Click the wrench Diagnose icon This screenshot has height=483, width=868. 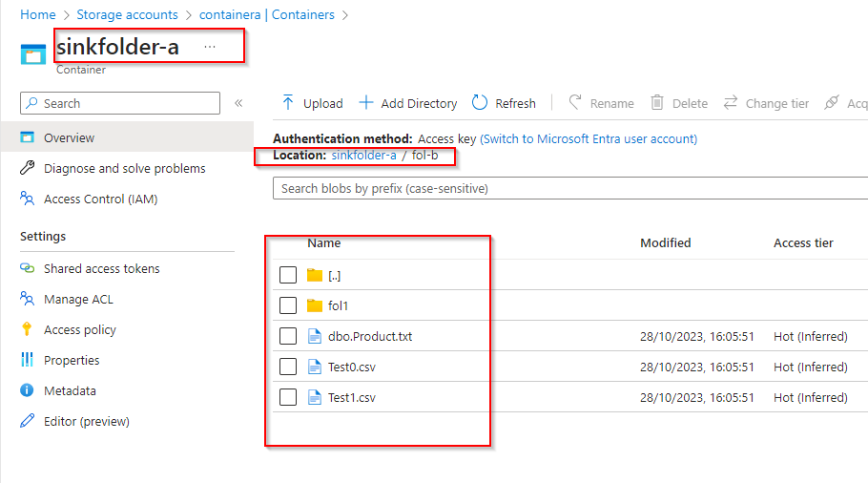27,168
